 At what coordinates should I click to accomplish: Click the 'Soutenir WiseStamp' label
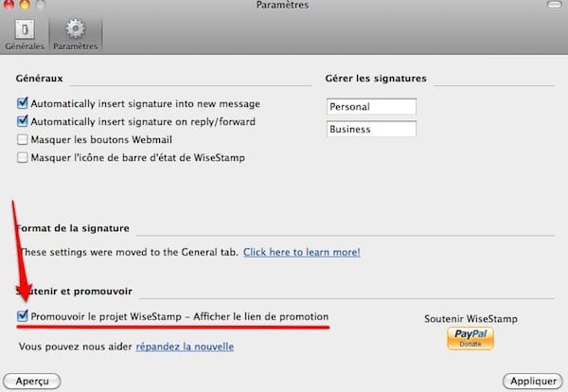(x=470, y=319)
